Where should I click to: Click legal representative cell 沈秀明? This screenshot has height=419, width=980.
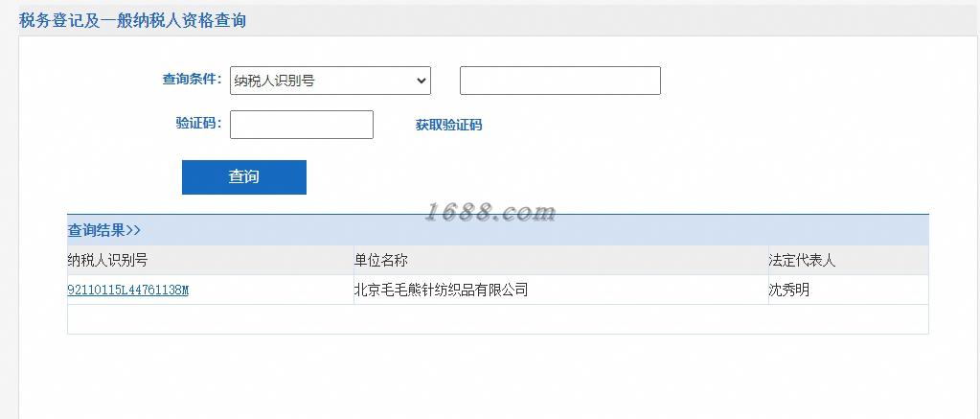[788, 291]
